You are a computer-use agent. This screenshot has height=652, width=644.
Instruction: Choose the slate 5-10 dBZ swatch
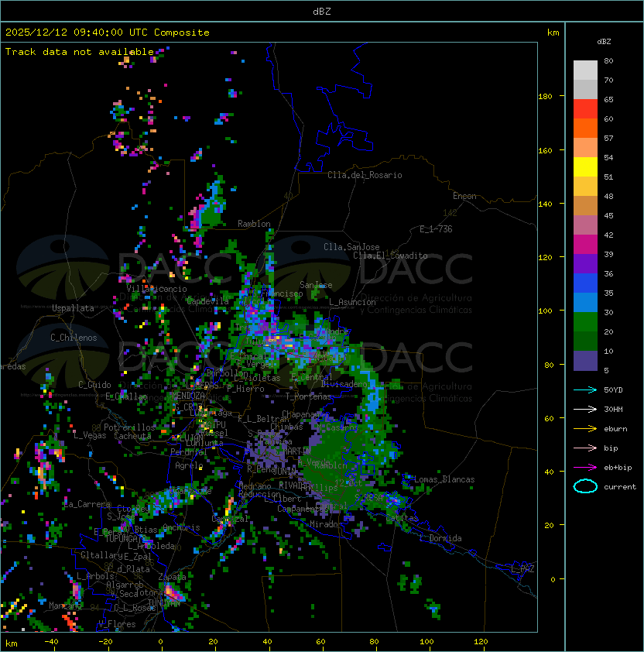pos(585,361)
